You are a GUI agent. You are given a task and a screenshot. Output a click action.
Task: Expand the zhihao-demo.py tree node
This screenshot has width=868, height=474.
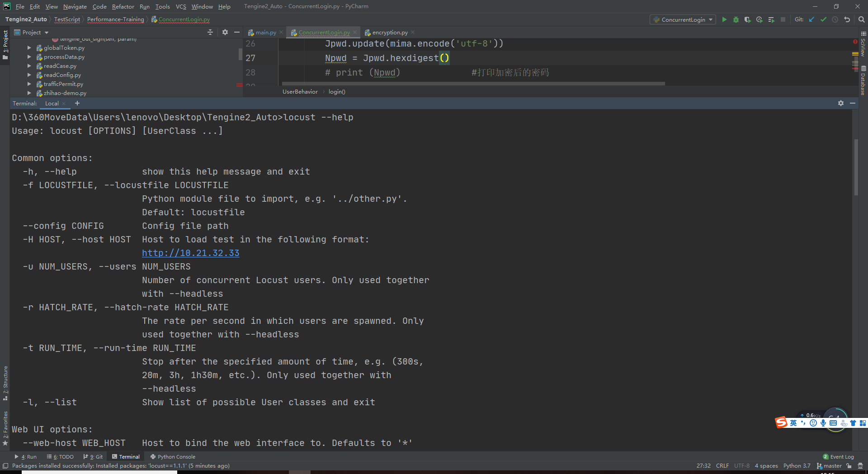tap(29, 93)
